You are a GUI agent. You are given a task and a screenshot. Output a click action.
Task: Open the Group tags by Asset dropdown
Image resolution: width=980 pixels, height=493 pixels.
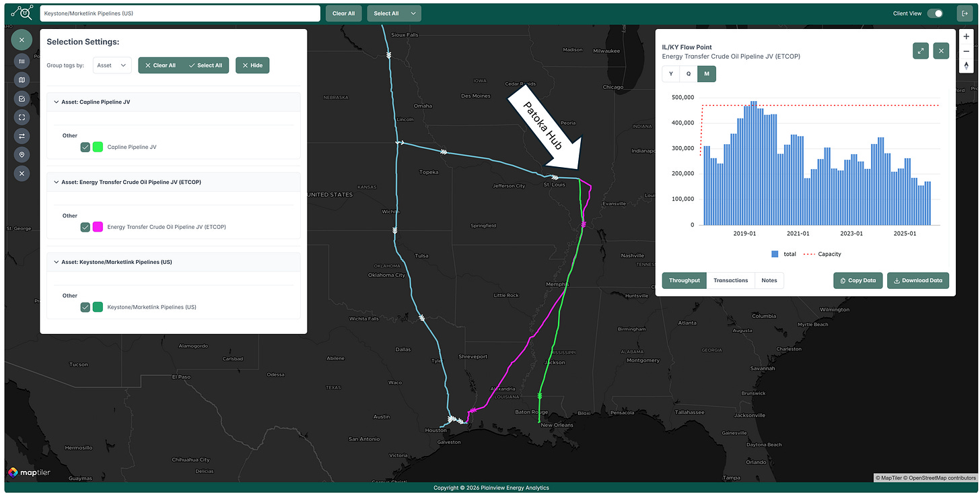pyautogui.click(x=112, y=65)
